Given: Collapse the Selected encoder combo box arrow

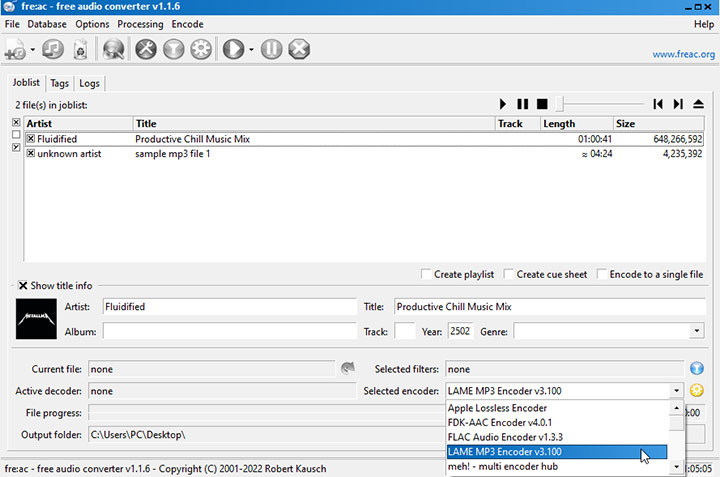Looking at the screenshot, I should click(676, 391).
